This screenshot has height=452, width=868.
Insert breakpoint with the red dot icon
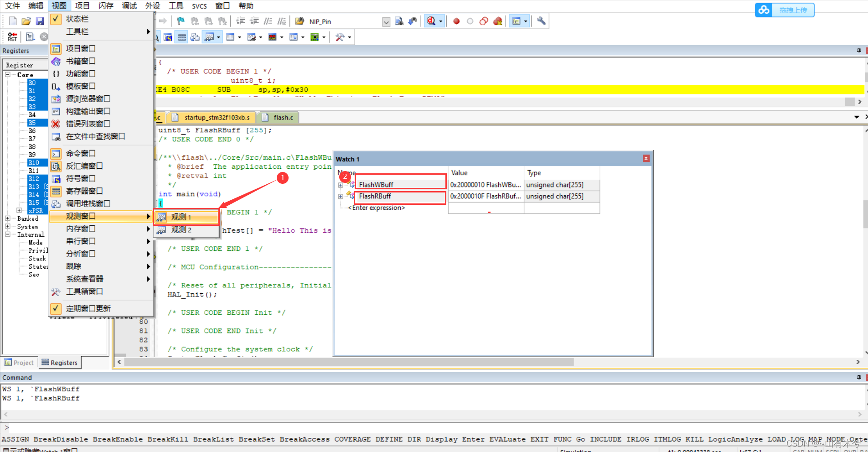456,21
